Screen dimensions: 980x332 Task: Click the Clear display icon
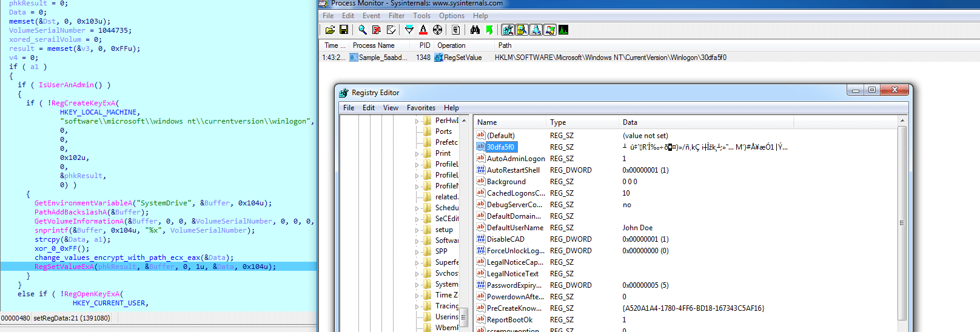(391, 30)
